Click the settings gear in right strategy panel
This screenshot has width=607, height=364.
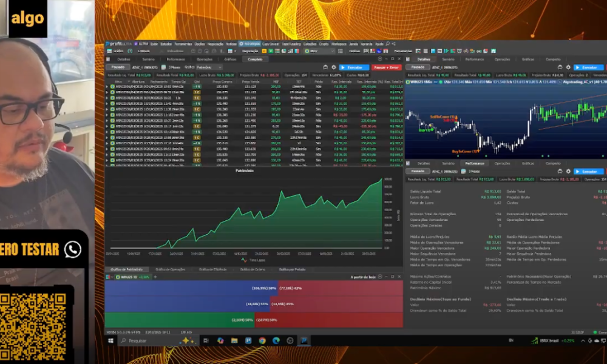point(567,67)
